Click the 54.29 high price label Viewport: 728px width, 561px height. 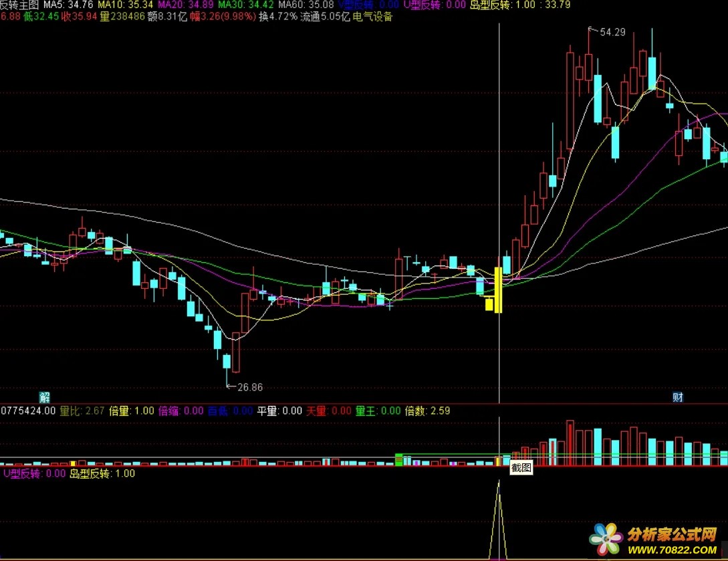coord(612,32)
